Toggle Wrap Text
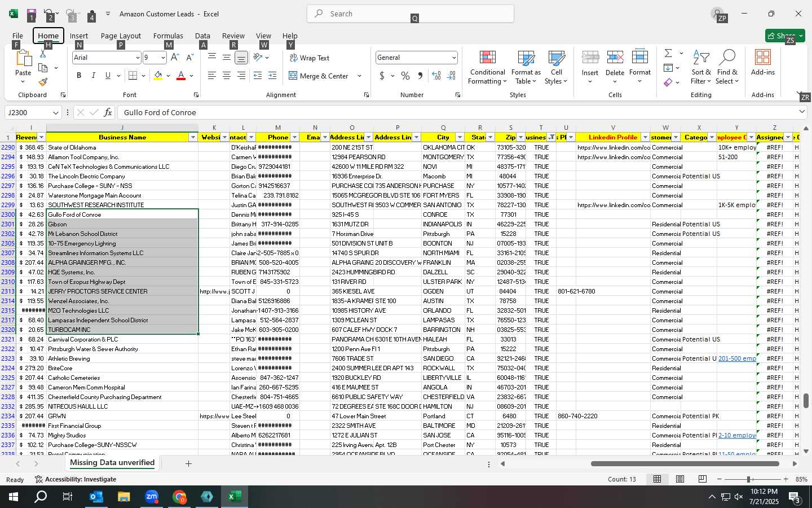 [x=309, y=58]
